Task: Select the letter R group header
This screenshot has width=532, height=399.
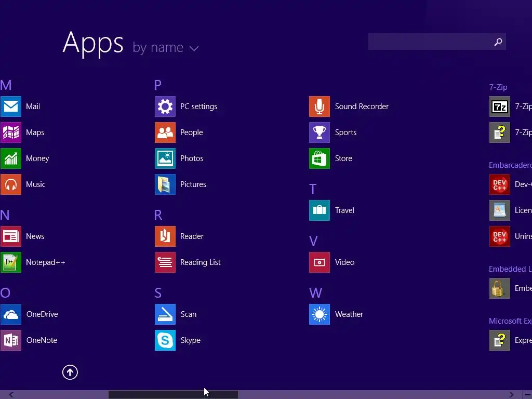Action: 158,215
